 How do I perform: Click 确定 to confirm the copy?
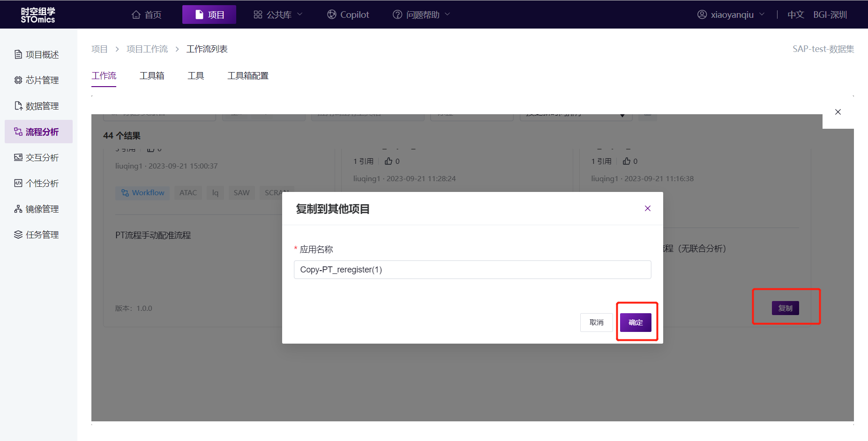(x=636, y=323)
